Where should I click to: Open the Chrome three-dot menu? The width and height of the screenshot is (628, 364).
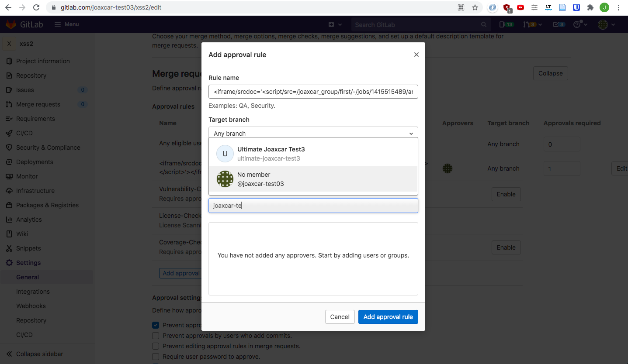[x=618, y=7]
